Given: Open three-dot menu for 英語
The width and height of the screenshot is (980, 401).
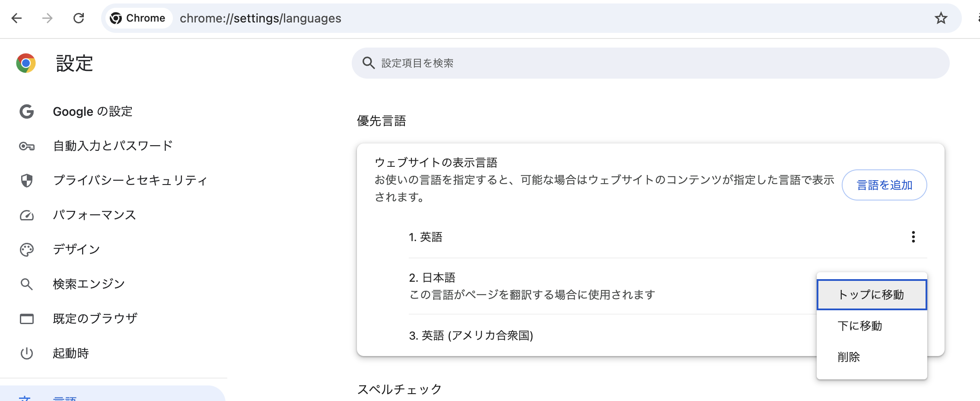Looking at the screenshot, I should pos(913,237).
